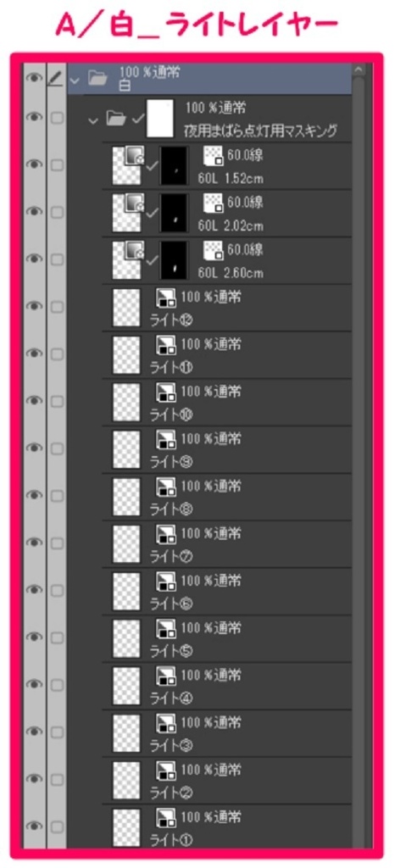The width and height of the screenshot is (395, 868).
Task: Hide the ライト⑩ layer via its eye icon
Action: (x=34, y=400)
